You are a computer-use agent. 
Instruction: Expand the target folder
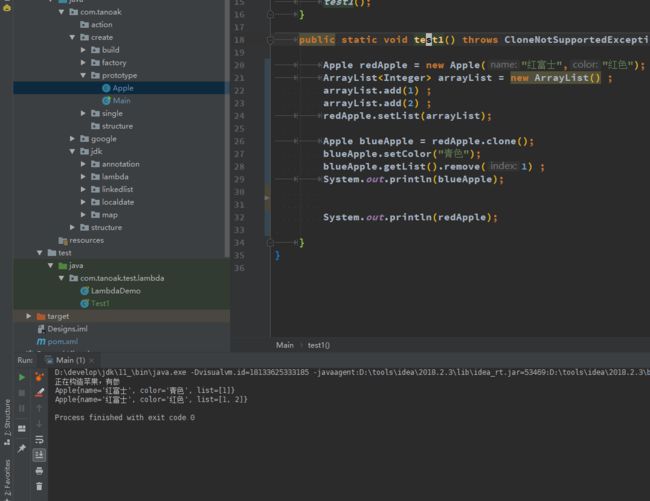29,316
